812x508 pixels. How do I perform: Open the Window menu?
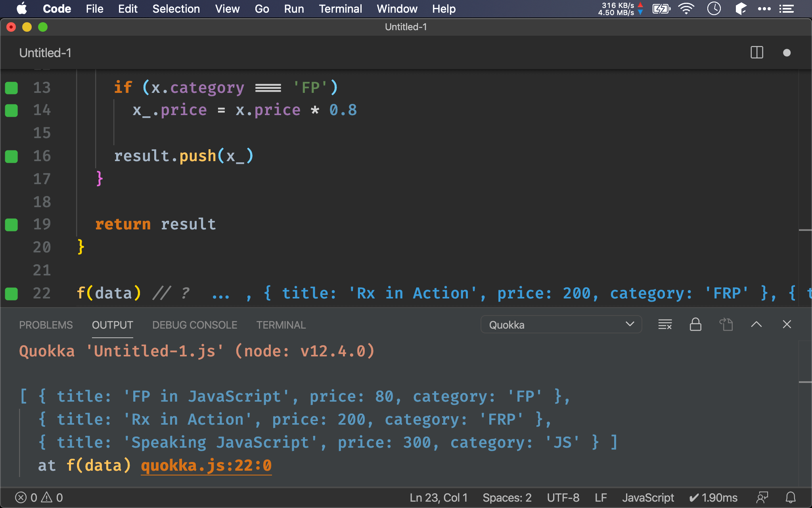tap(397, 9)
